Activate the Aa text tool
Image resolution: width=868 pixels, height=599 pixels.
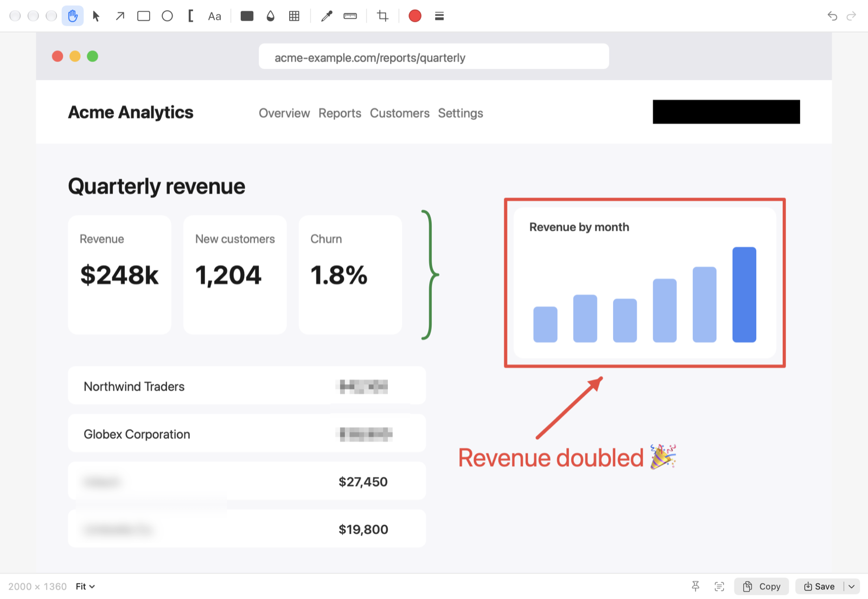(x=215, y=16)
